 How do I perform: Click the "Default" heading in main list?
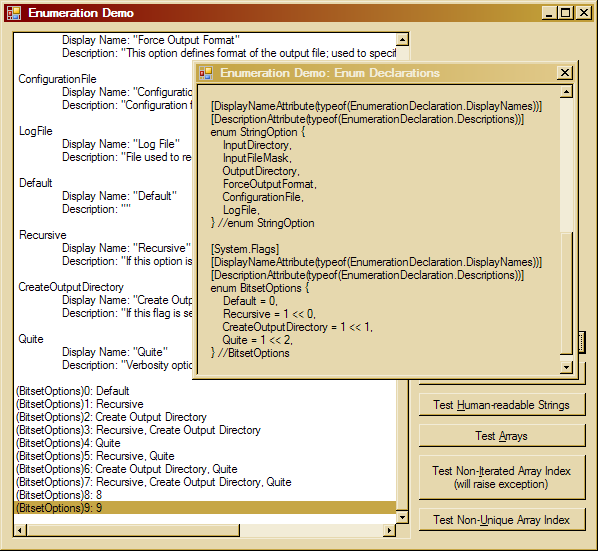point(35,183)
